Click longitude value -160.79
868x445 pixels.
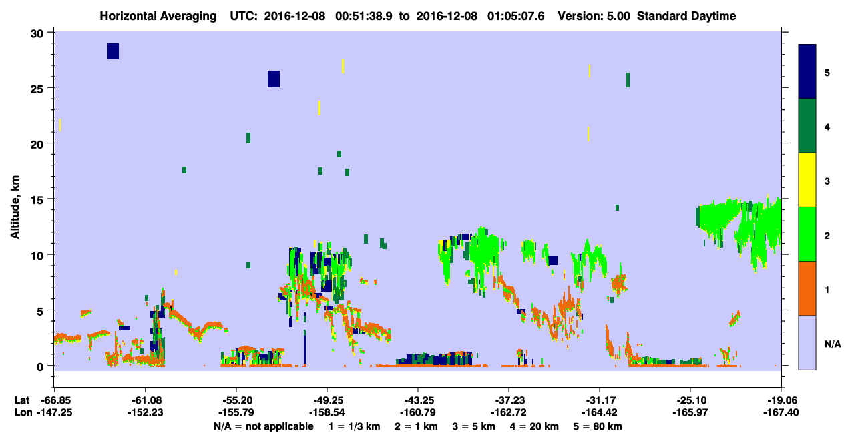[418, 413]
